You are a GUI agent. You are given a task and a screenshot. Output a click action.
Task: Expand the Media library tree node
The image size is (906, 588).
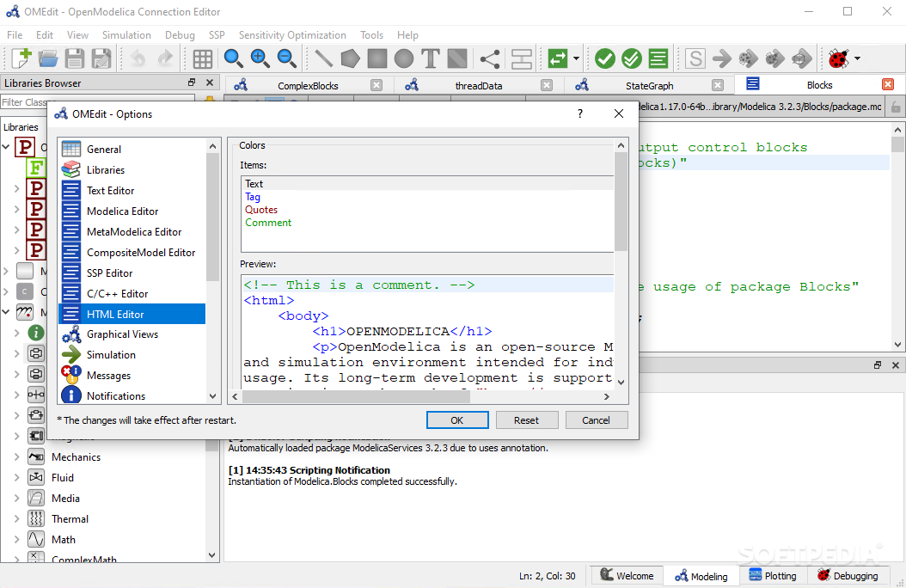point(16,499)
